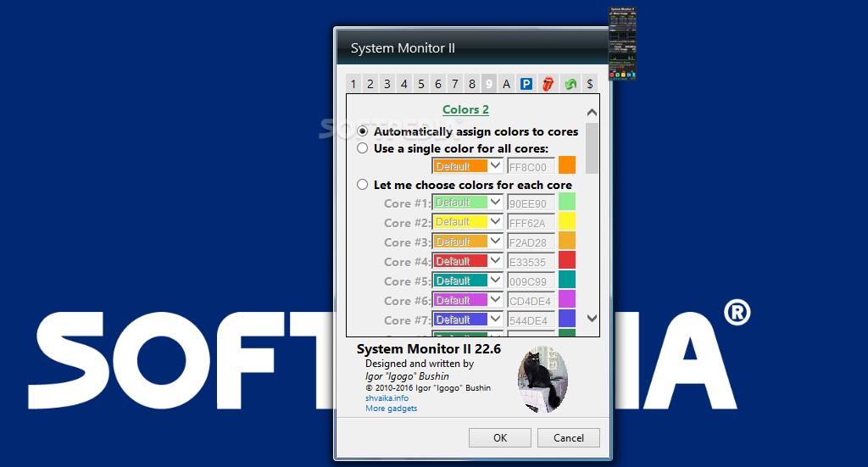Open Core #7 color dropdown
Viewport: 868px width, 467px height.
468,320
